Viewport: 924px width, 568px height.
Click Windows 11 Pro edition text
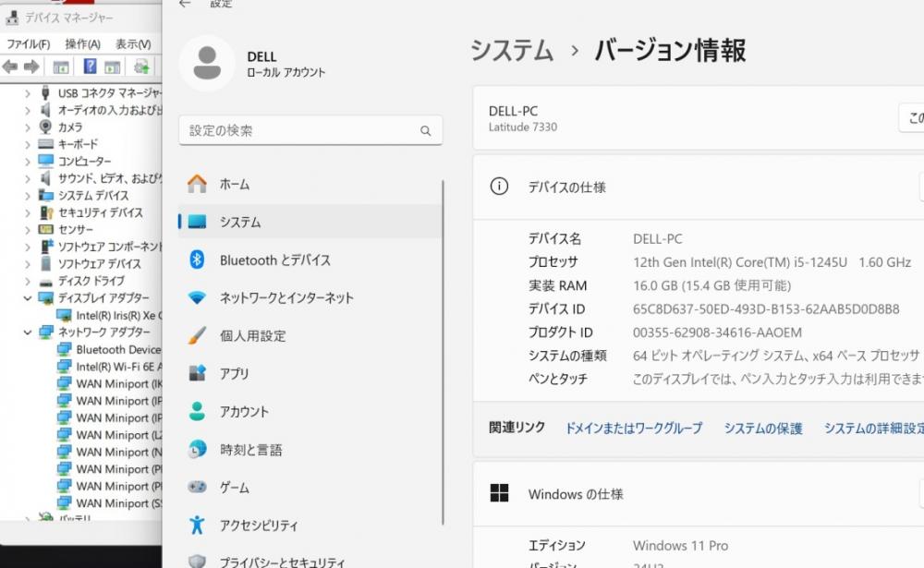point(681,546)
